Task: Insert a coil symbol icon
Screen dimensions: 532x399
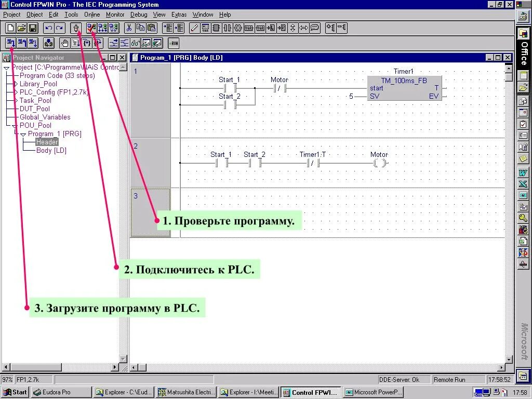Action: pos(238,28)
